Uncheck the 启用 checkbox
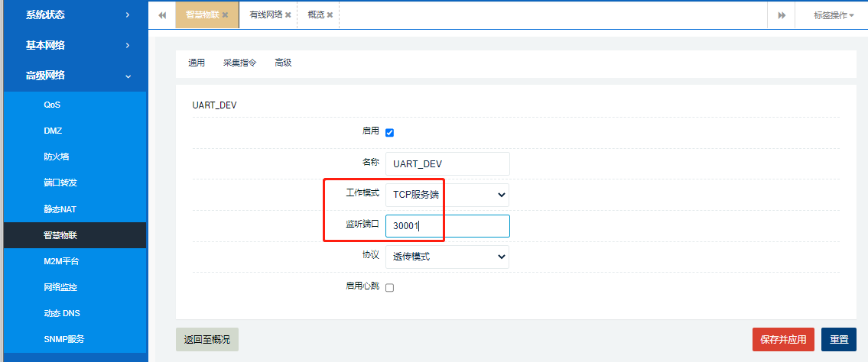The width and height of the screenshot is (868, 362). (x=389, y=133)
